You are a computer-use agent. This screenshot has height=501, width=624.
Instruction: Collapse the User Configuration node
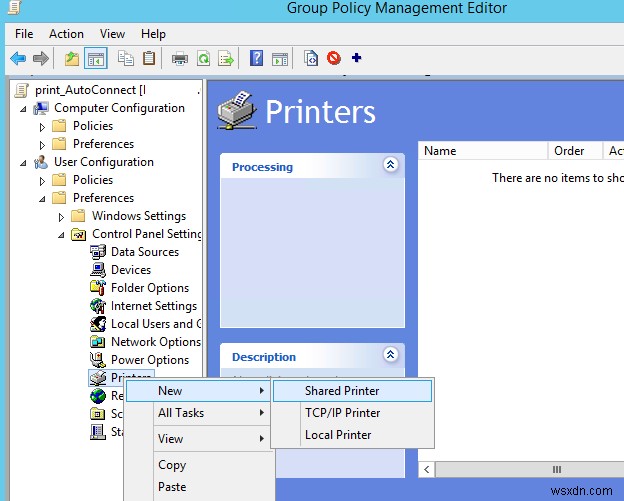(x=23, y=162)
